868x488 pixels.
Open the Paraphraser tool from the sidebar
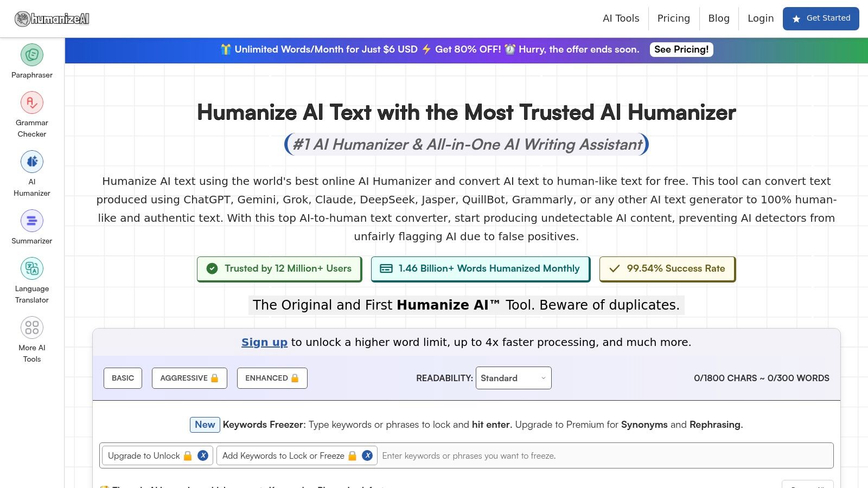(x=31, y=60)
